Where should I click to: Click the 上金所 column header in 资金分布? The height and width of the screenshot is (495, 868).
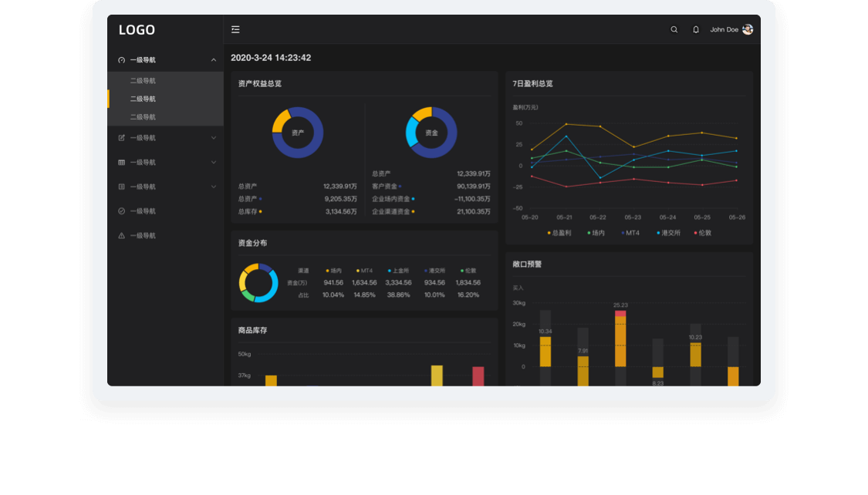coord(399,271)
